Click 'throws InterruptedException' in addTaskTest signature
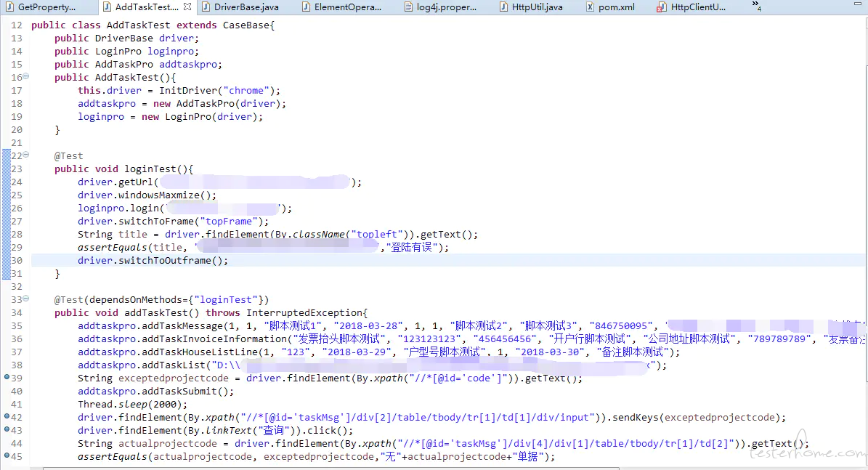 pyautogui.click(x=286, y=313)
